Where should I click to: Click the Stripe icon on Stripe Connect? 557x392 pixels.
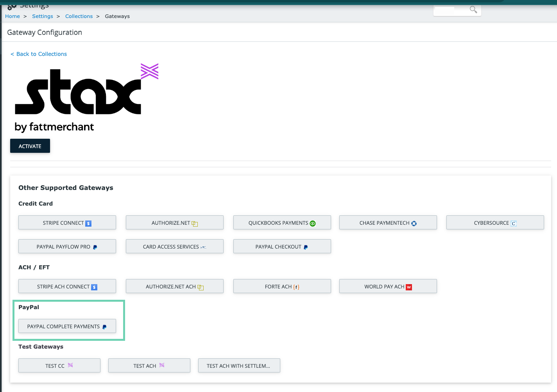click(x=88, y=224)
